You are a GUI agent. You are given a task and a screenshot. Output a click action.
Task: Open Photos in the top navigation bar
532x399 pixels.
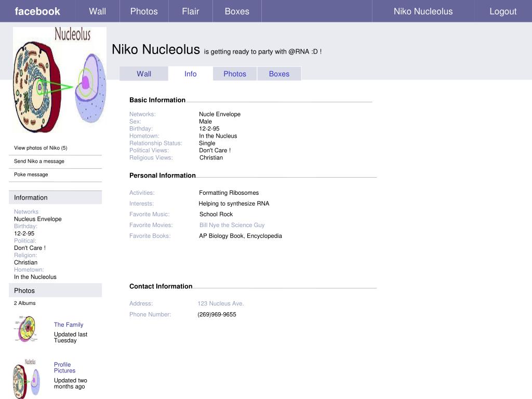[144, 11]
